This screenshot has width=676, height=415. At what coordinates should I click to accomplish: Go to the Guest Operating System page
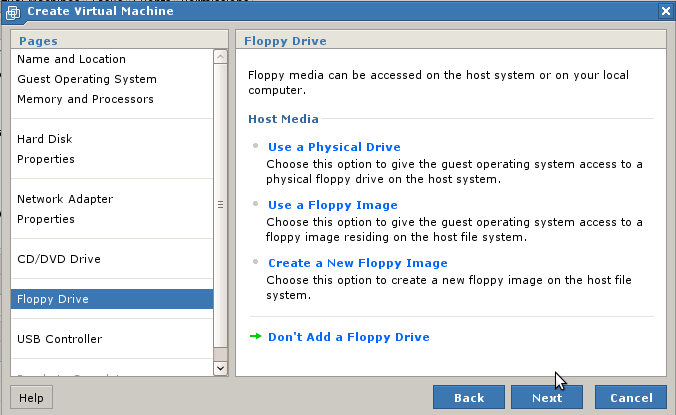click(86, 79)
